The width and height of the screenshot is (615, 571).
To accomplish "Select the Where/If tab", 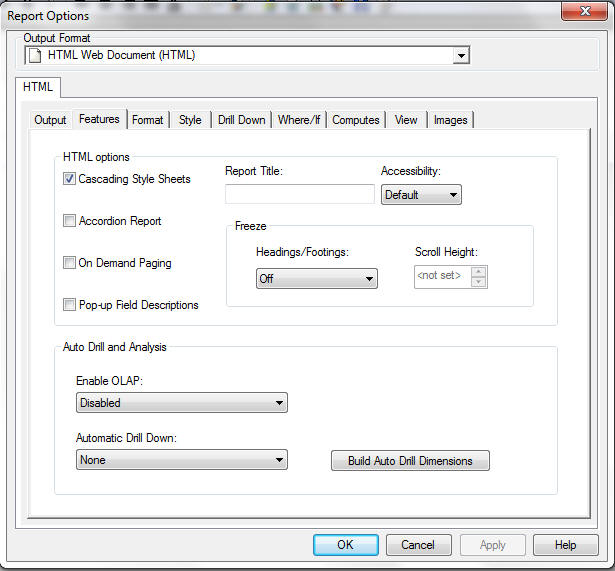I will (299, 120).
